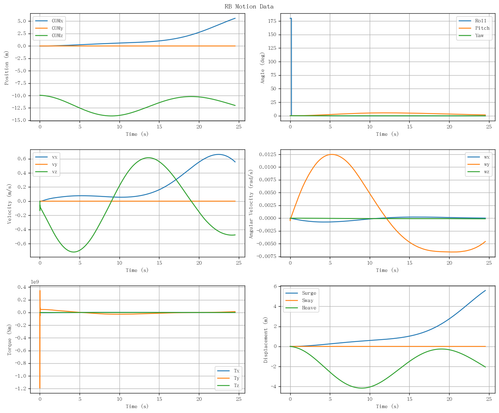This screenshot has width=499, height=413.
Task: Click 'Time (s)' label under velocity plot
Action: (137, 270)
